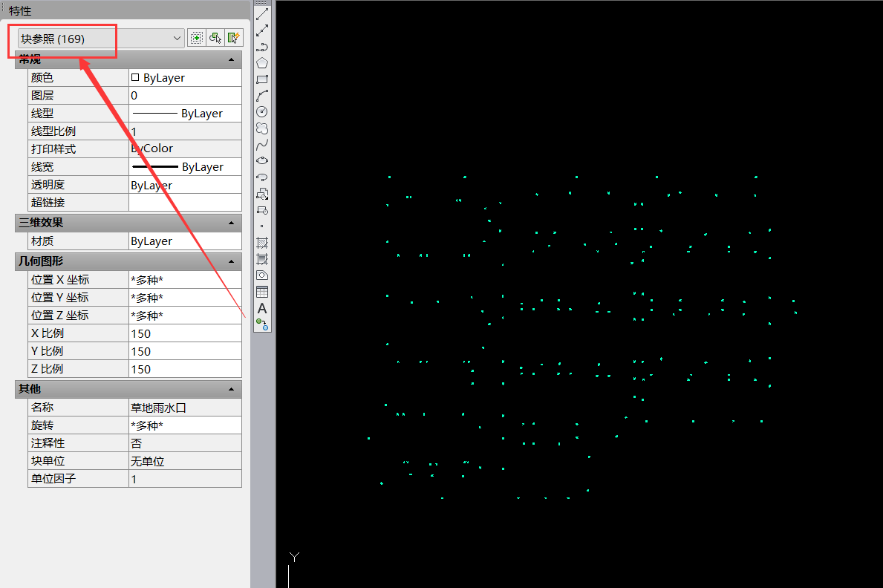The height and width of the screenshot is (588, 883).
Task: Select the Spline curve tool
Action: pos(261,144)
